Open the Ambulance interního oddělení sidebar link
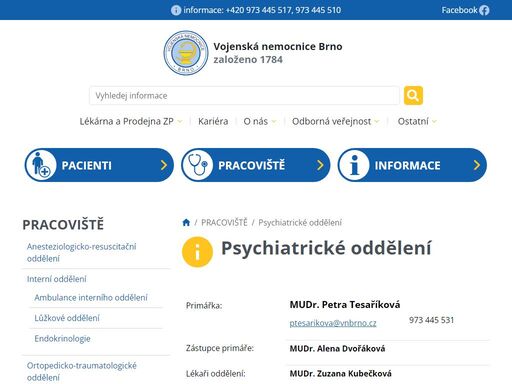 [x=91, y=298]
